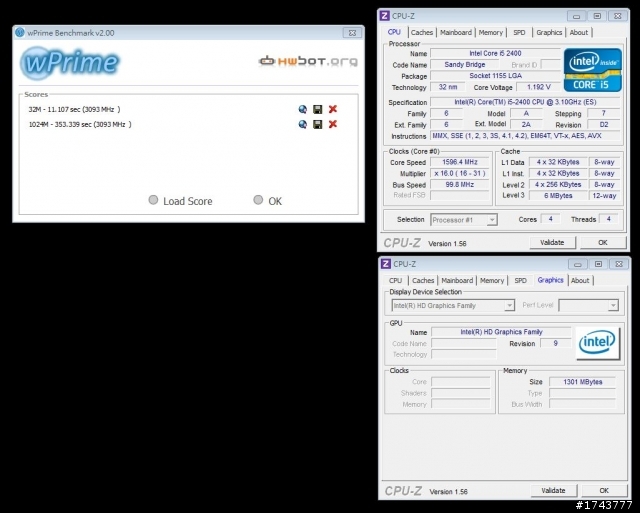Open SPD tab in upper CPU-Z window
Image resolution: width=640 pixels, height=513 pixels.
519,32
